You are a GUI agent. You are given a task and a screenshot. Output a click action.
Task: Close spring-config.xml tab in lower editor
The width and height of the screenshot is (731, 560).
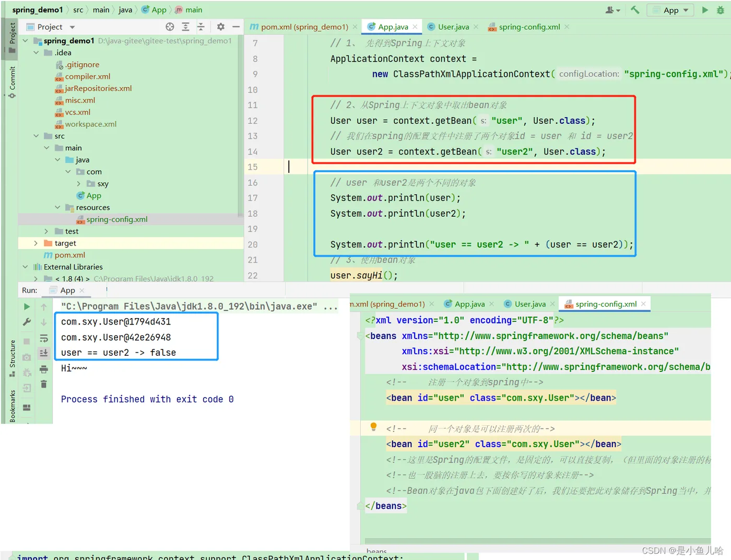643,304
